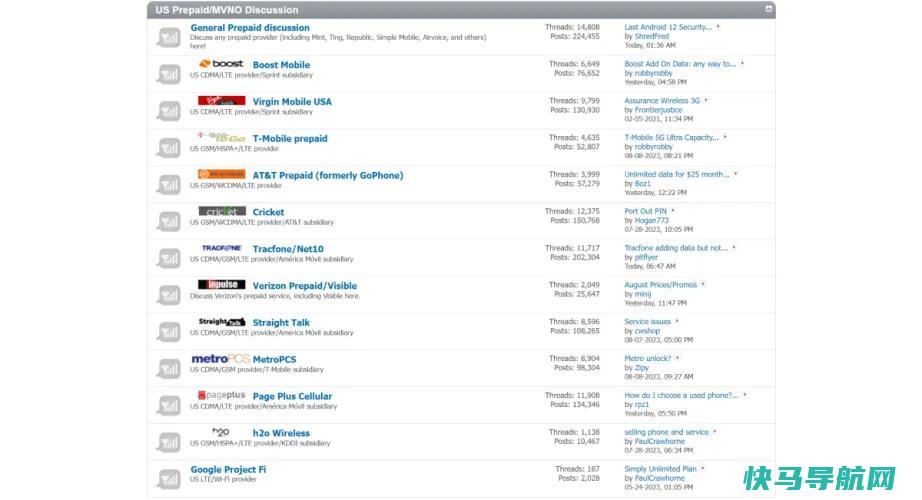This screenshot has height=500, width=922.
Task: Open h2o Wireless forum
Action: click(x=281, y=433)
